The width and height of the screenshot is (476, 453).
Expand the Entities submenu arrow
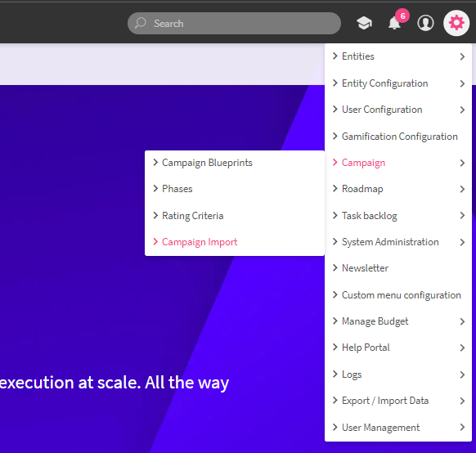coord(462,56)
